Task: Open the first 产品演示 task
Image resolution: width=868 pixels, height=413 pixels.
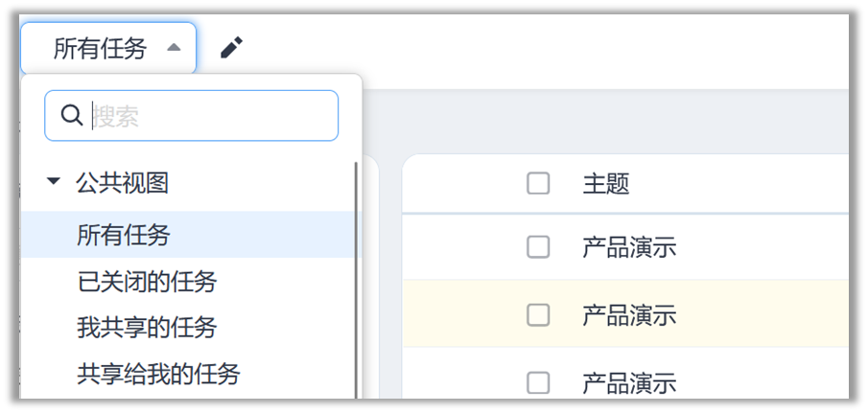Action: pos(629,247)
